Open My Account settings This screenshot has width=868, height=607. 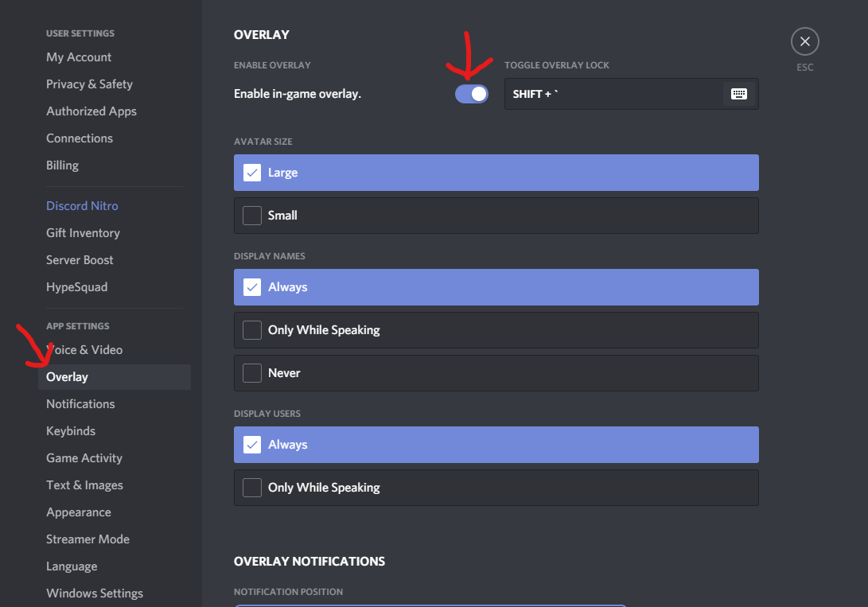(x=79, y=57)
